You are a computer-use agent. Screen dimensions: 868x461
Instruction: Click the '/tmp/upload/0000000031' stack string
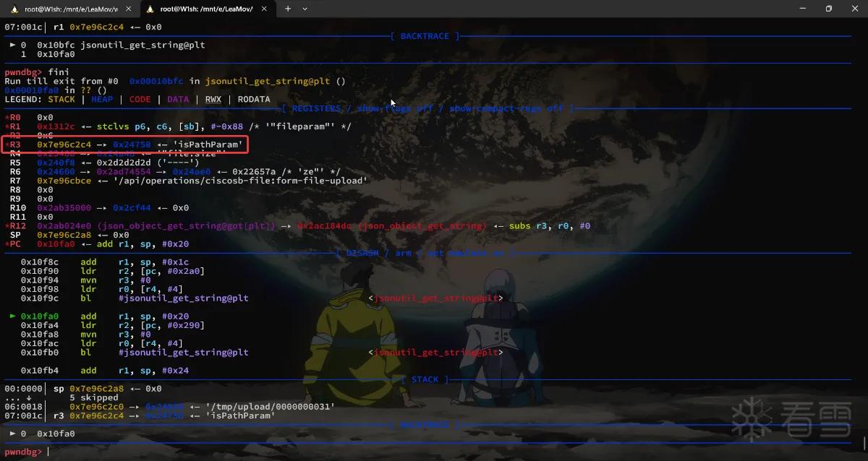tap(270, 407)
